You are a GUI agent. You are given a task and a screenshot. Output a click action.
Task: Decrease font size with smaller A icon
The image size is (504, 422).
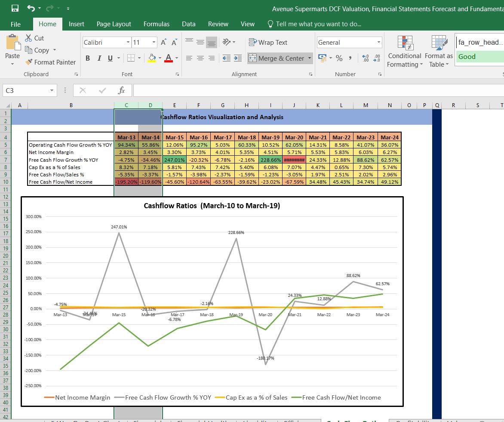[174, 42]
